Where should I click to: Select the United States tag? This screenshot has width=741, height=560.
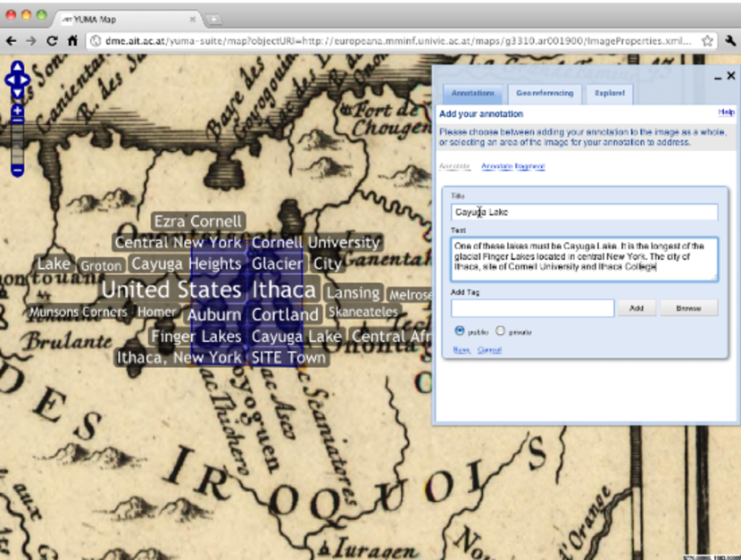point(171,289)
